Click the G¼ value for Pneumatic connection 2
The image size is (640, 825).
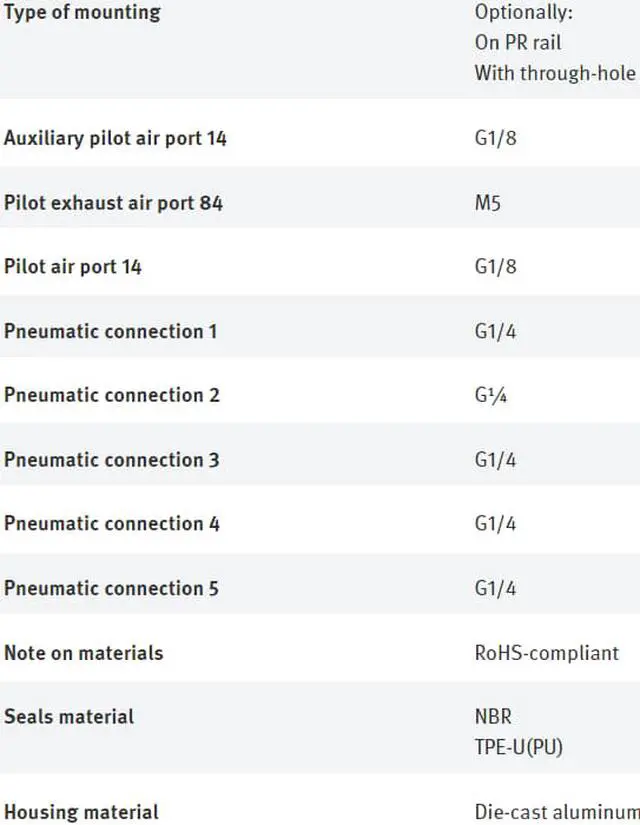pyautogui.click(x=490, y=395)
